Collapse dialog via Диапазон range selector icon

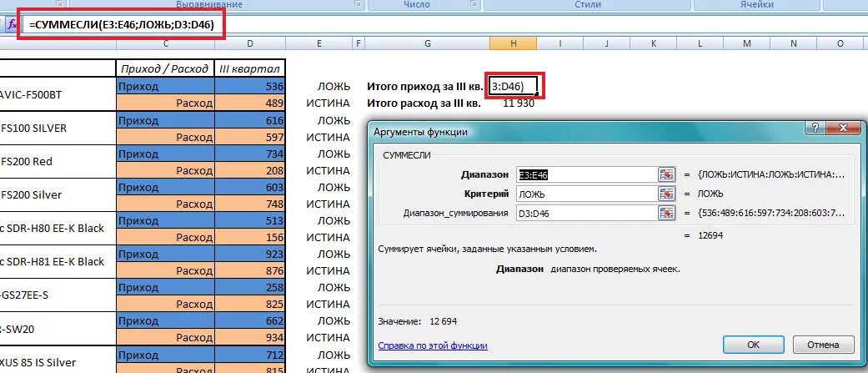[x=667, y=174]
